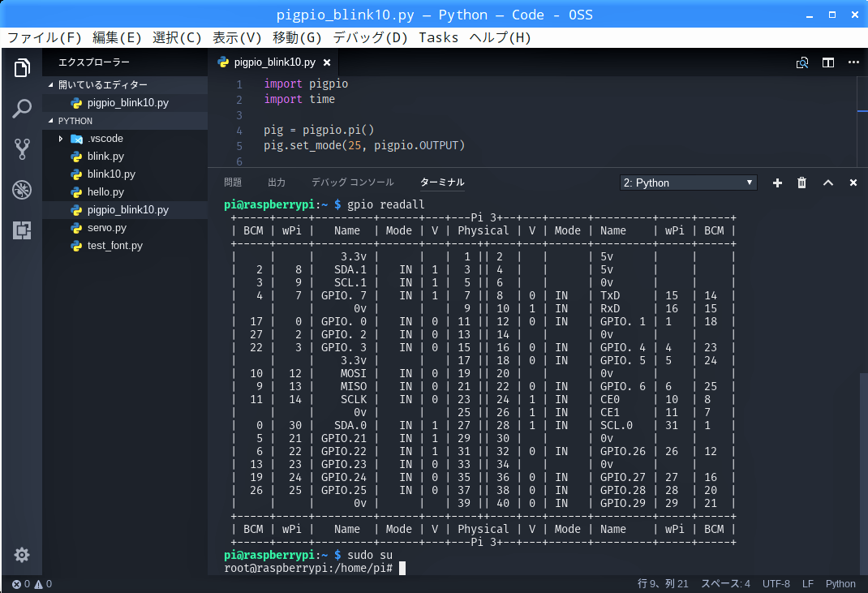Switch to the 出力 panel tab

(277, 183)
